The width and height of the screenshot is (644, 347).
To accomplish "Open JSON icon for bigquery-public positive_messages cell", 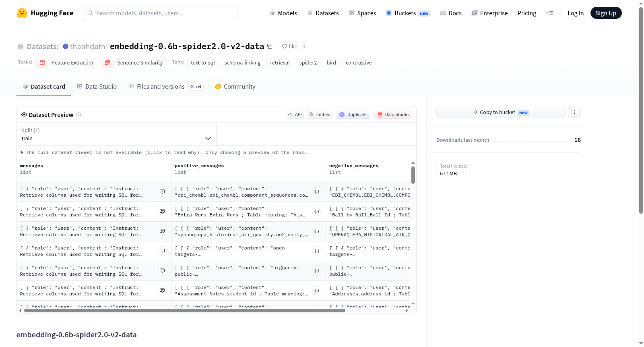I will coord(317,271).
